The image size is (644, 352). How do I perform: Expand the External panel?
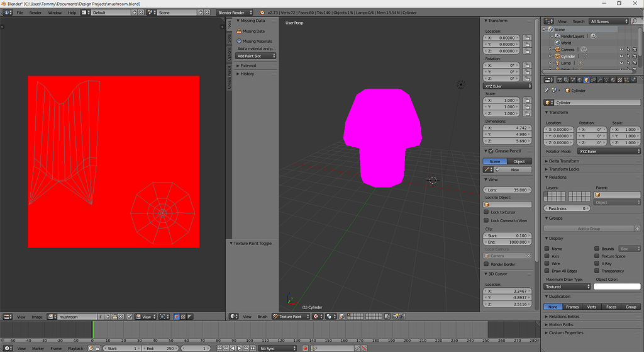click(x=248, y=65)
